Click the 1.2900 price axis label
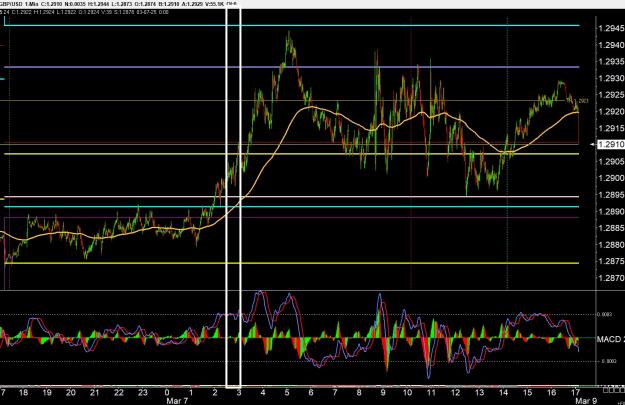 coord(611,178)
